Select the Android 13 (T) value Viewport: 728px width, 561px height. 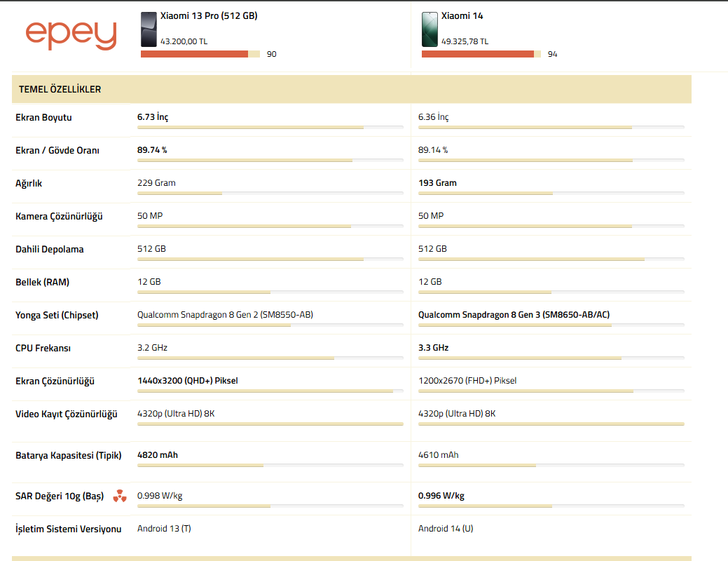click(164, 529)
